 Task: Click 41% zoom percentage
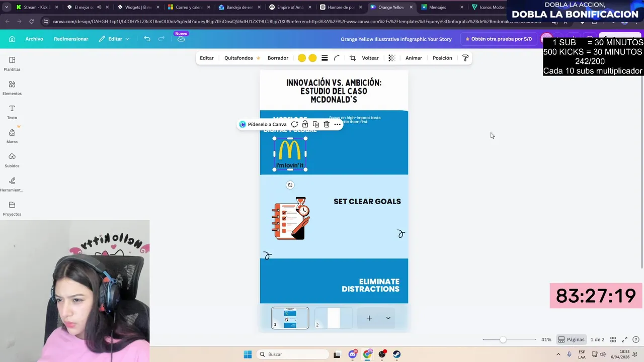[x=546, y=339]
